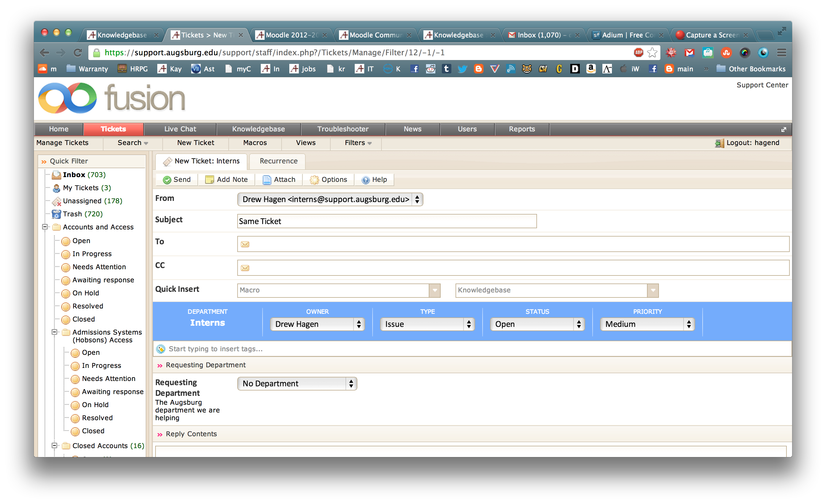
Task: Click the Unassigned tickets icon
Action: point(56,201)
